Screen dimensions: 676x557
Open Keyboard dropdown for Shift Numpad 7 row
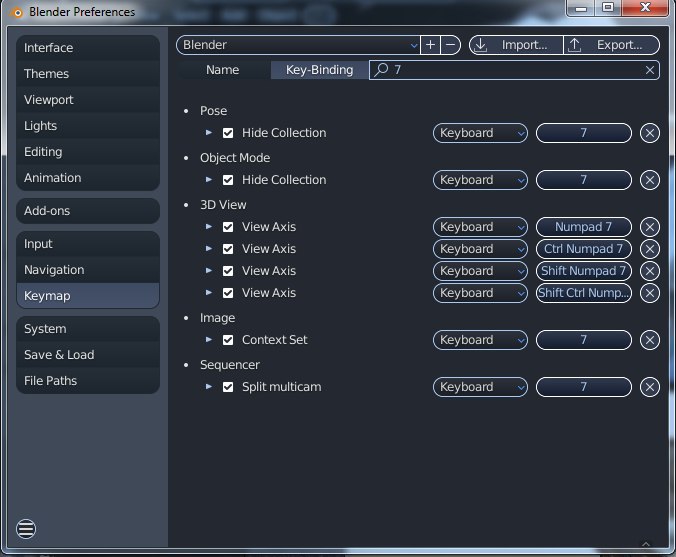click(x=480, y=271)
